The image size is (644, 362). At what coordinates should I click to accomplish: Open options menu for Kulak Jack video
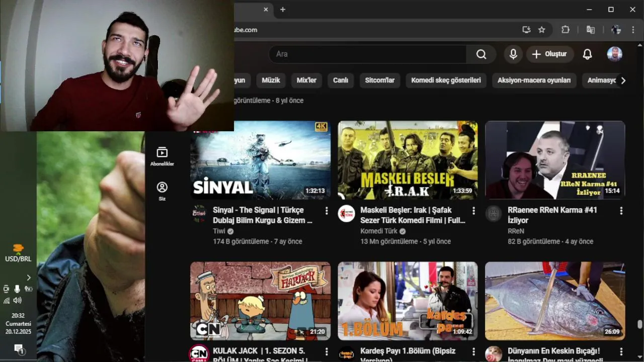point(326,351)
